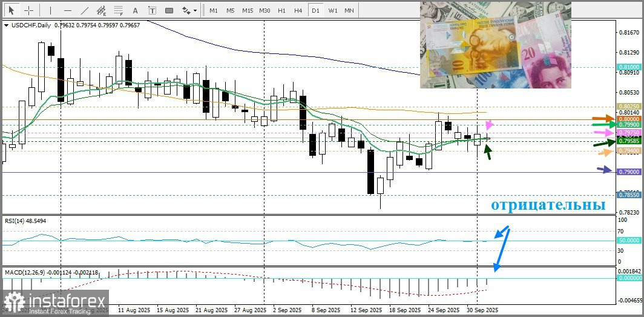Click the 0.80000 orange level label

pyautogui.click(x=629, y=118)
